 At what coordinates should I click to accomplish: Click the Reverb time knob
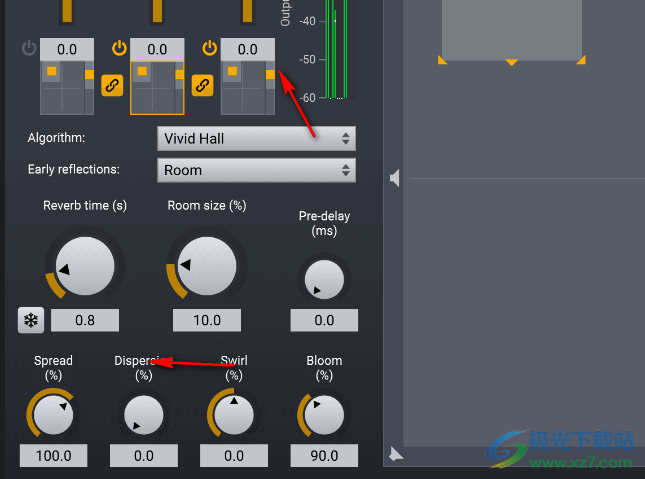(84, 267)
